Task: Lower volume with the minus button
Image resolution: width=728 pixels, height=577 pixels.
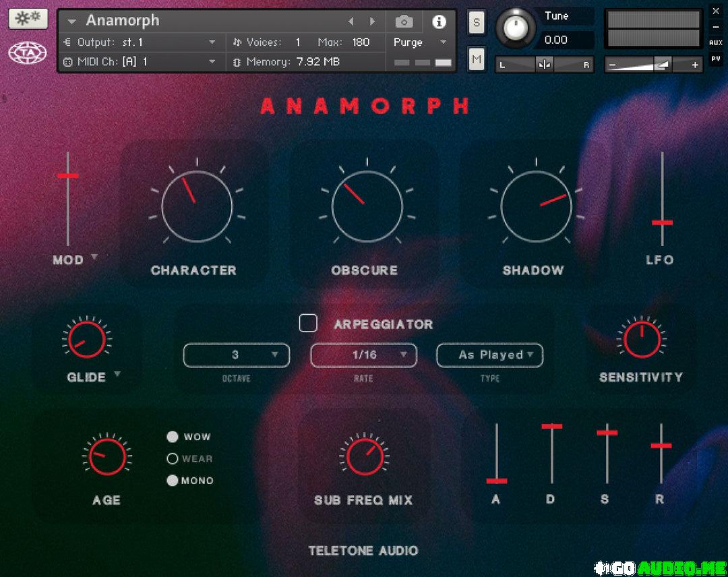Action: (612, 65)
